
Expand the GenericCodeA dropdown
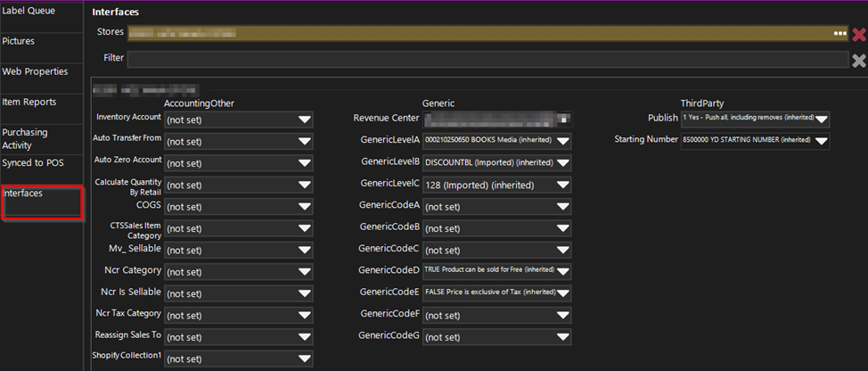pyautogui.click(x=497, y=207)
